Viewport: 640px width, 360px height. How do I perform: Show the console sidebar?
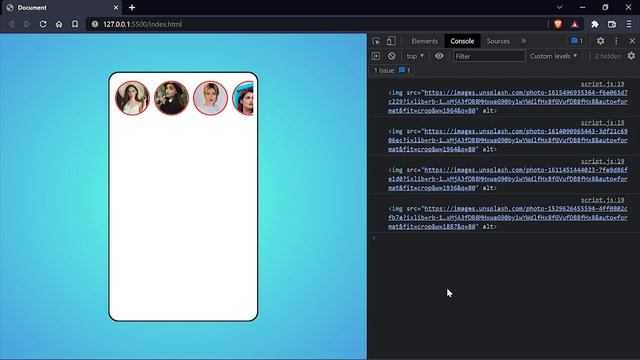[x=376, y=56]
